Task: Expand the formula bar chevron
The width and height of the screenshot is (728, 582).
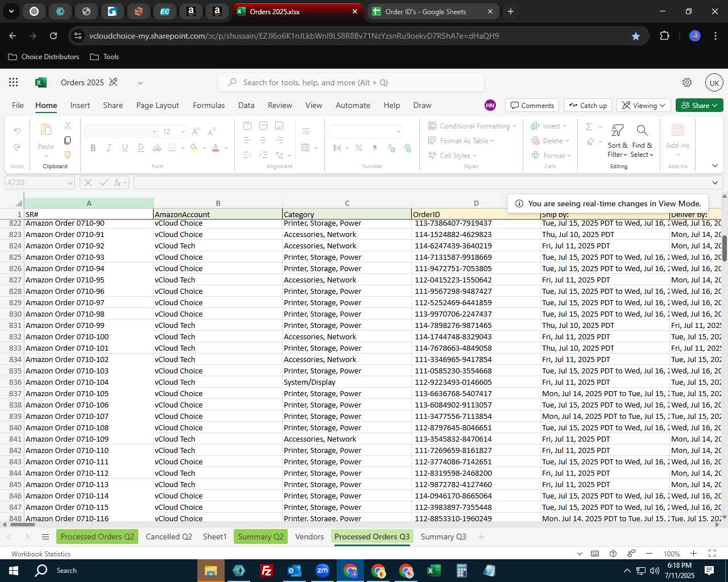Action: (715, 182)
